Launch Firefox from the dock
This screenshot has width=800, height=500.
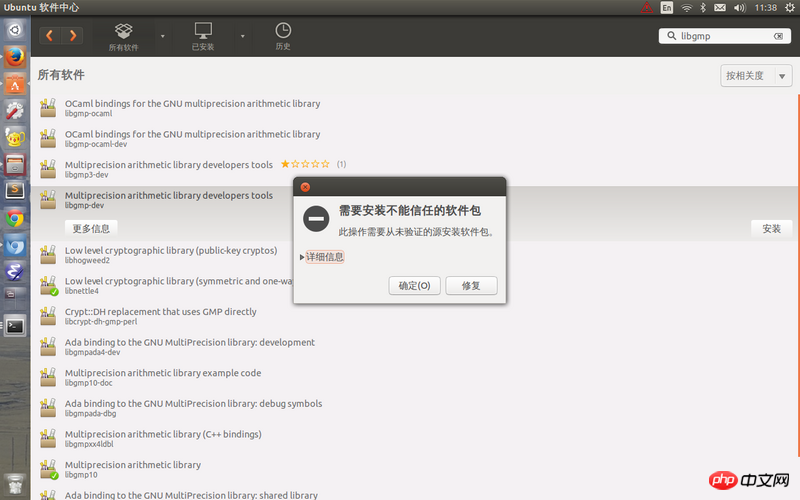tap(15, 57)
